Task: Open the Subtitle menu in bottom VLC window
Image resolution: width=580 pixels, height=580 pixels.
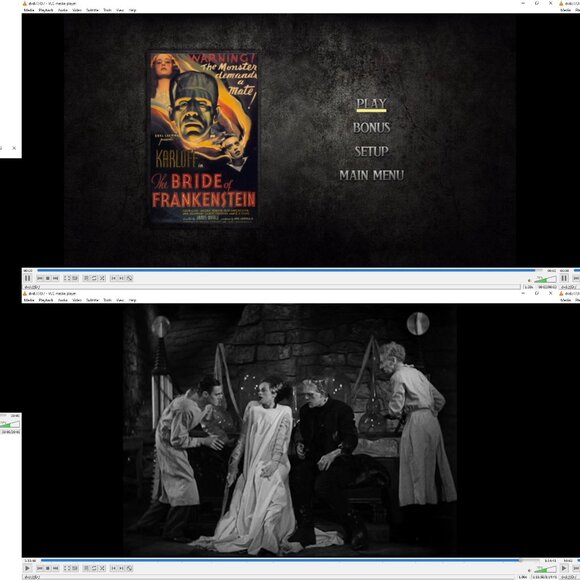Action: point(92,300)
